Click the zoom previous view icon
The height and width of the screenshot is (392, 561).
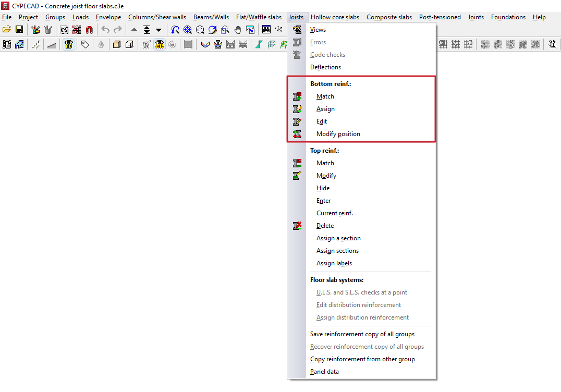[x=175, y=30]
